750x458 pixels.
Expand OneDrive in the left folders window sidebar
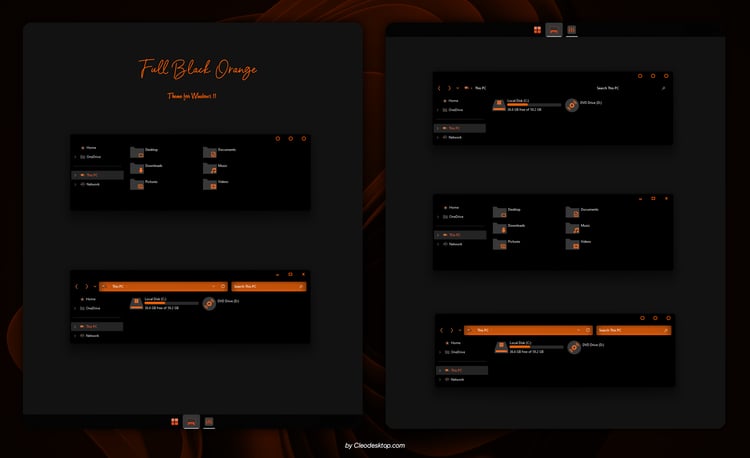(76, 157)
